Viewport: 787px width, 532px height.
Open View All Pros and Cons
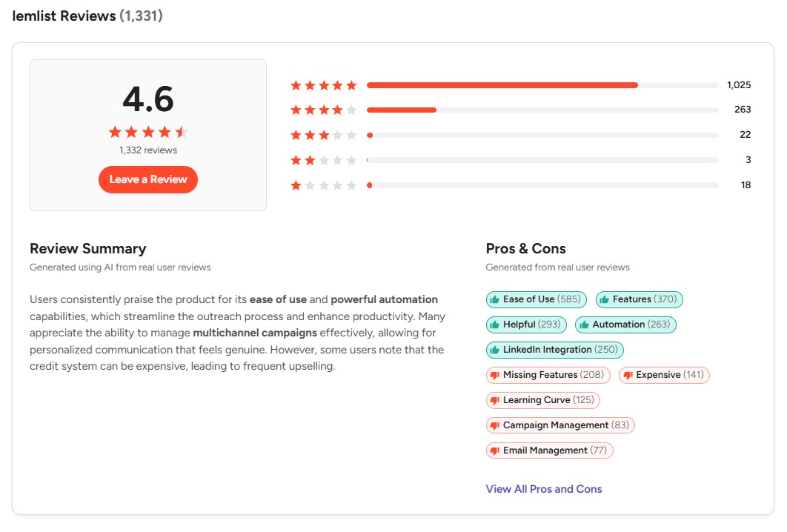[544, 489]
